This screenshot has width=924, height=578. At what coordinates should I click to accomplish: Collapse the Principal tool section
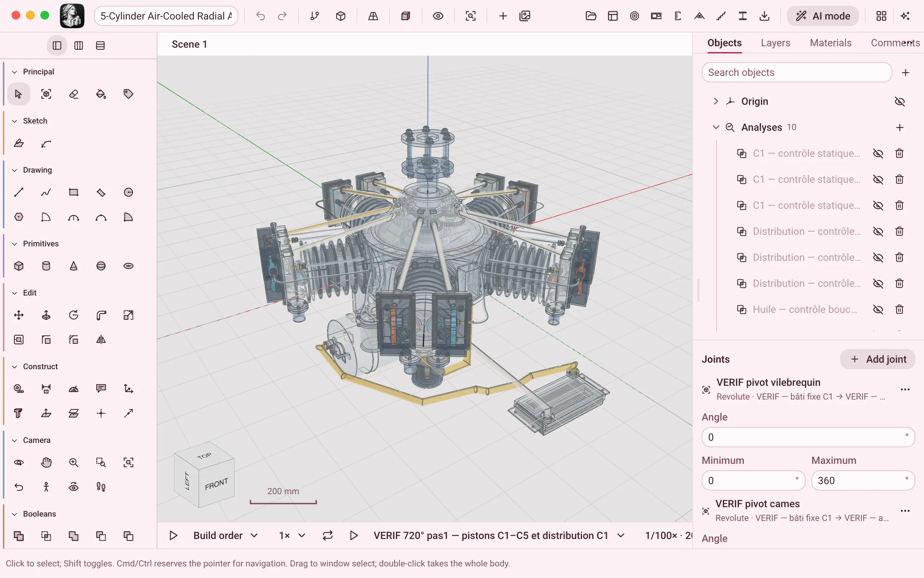click(x=14, y=72)
